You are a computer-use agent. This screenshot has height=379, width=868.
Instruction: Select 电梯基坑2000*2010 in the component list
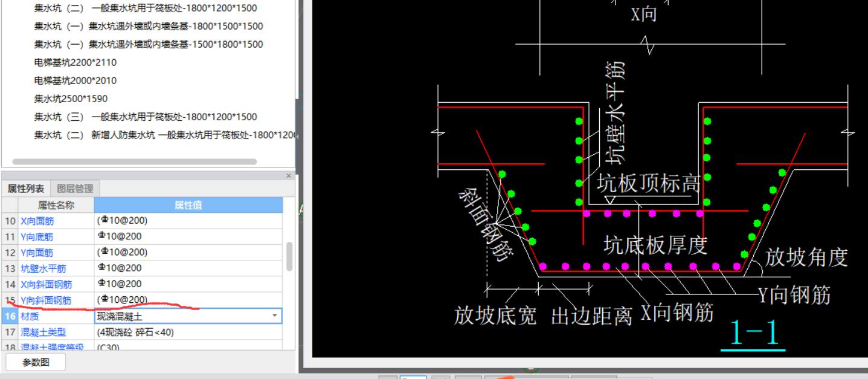[x=76, y=80]
